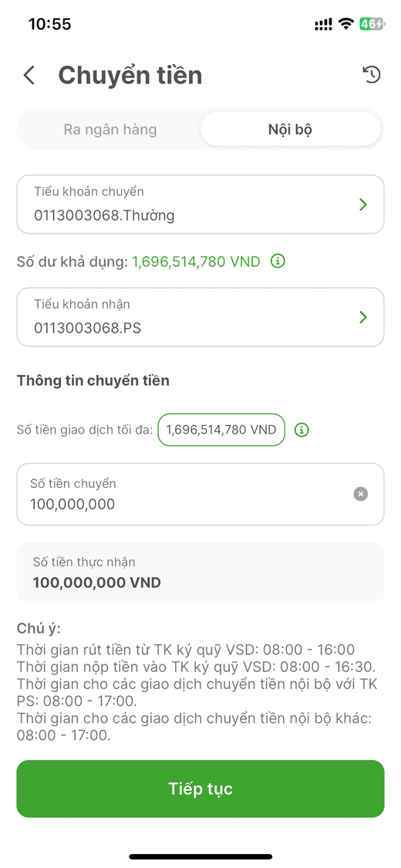Expand the Tiểu khoản nhận chevron

point(363,317)
